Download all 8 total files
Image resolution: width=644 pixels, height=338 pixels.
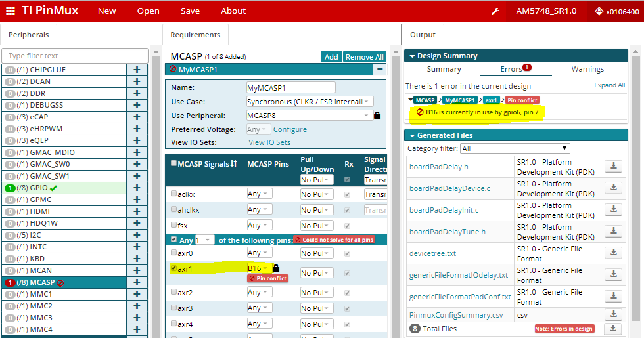point(613,329)
